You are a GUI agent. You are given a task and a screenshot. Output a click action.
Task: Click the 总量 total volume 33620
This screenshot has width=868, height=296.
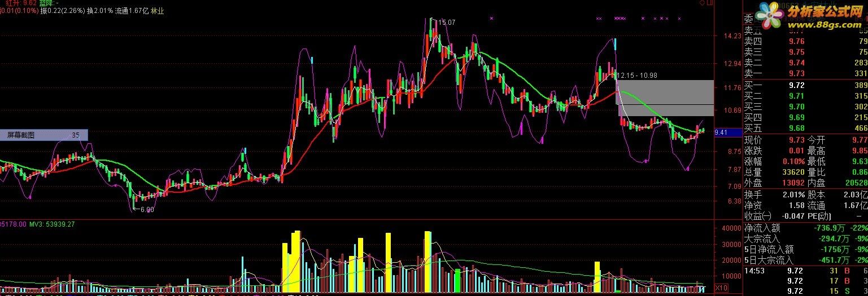[792, 172]
